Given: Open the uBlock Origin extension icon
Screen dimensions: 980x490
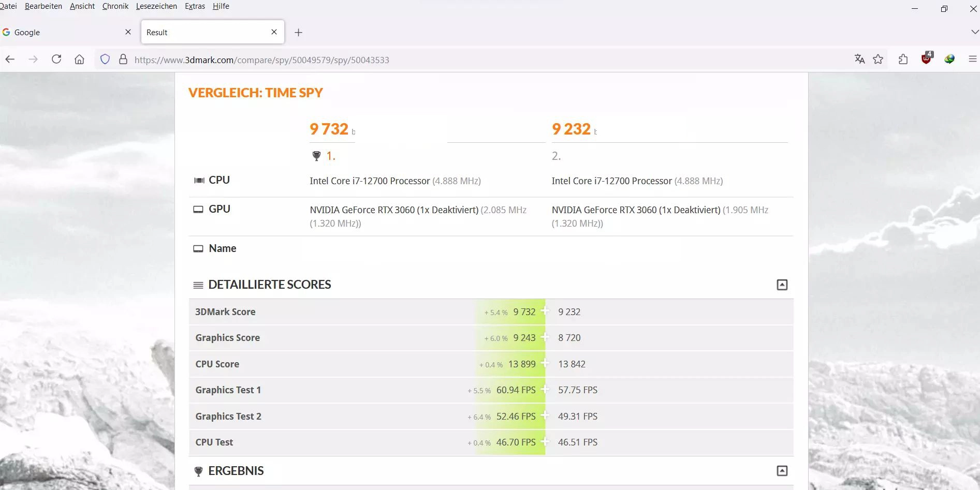Looking at the screenshot, I should point(927,58).
